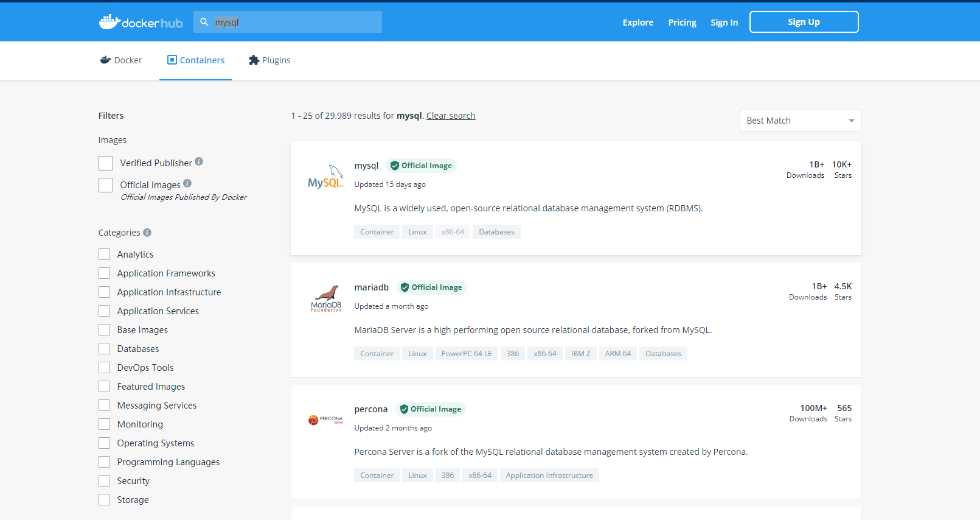Click mysql Official Image shield badge
The image size is (980, 520).
click(x=421, y=166)
